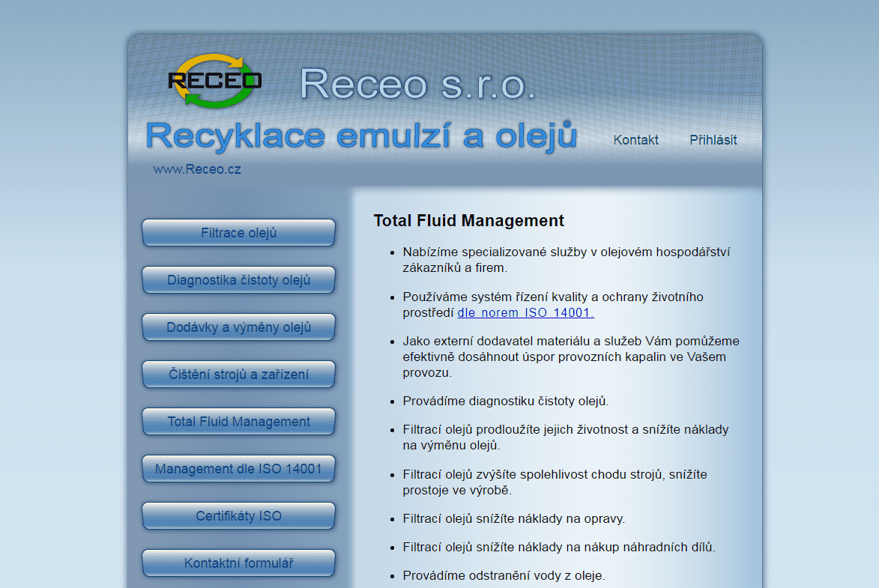Click 'Filtrací olejů snížíte náklady na opravy.' text
This screenshot has height=588, width=879.
coord(513,518)
